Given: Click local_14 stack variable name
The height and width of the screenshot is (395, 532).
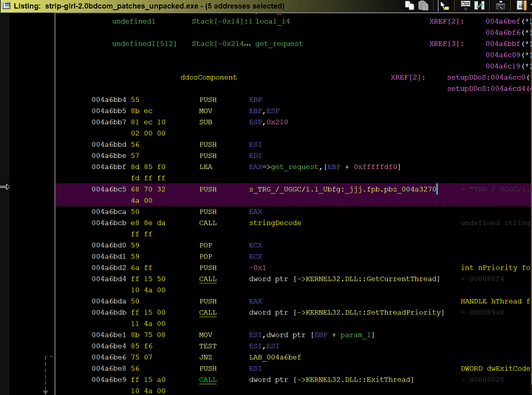Looking at the screenshot, I should coord(273,21).
